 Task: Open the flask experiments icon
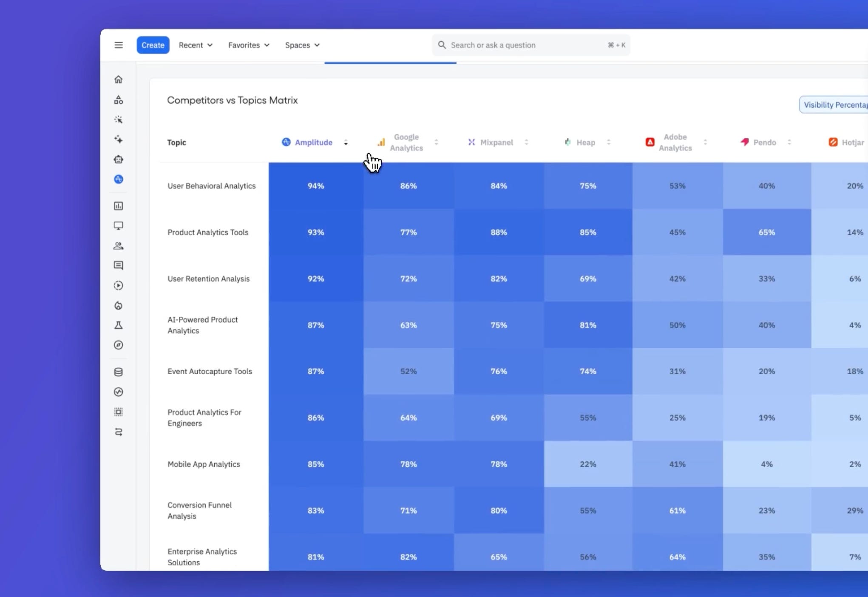(119, 325)
